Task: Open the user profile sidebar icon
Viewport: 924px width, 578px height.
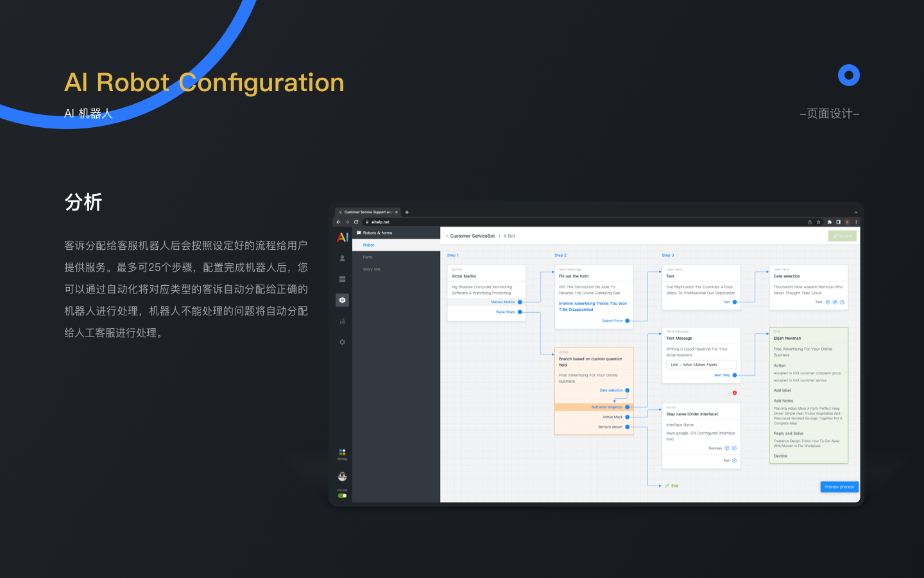Action: pyautogui.click(x=342, y=258)
